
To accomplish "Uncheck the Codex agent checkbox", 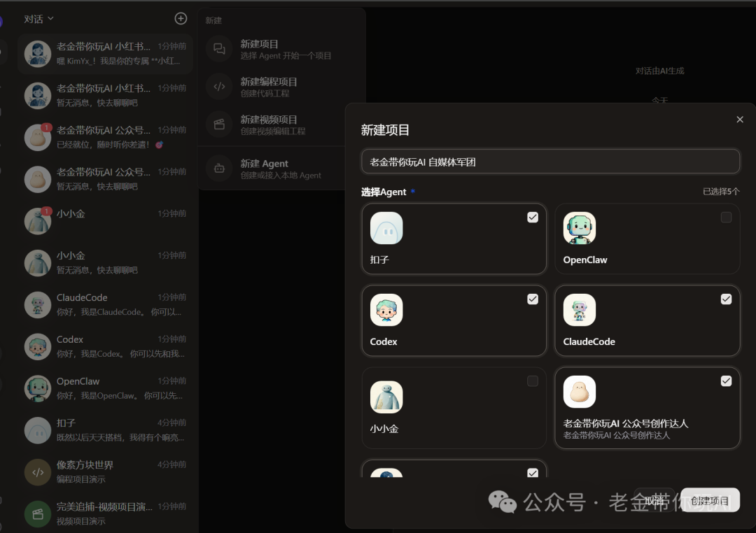I will [533, 299].
